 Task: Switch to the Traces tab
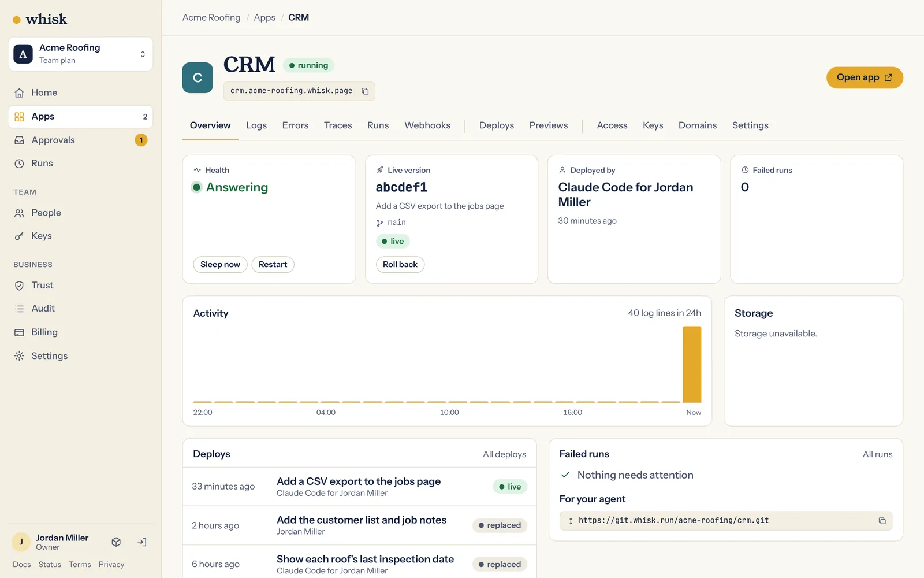pos(338,125)
